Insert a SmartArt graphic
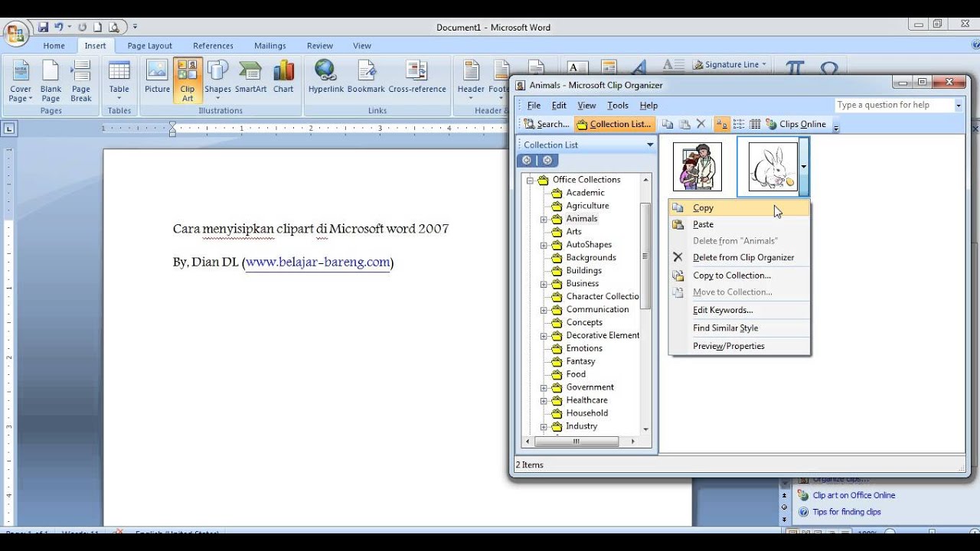This screenshot has width=980, height=551. tap(250, 77)
